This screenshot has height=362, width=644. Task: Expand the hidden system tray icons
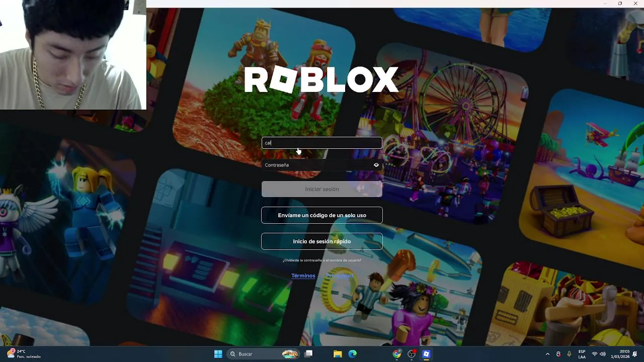547,354
